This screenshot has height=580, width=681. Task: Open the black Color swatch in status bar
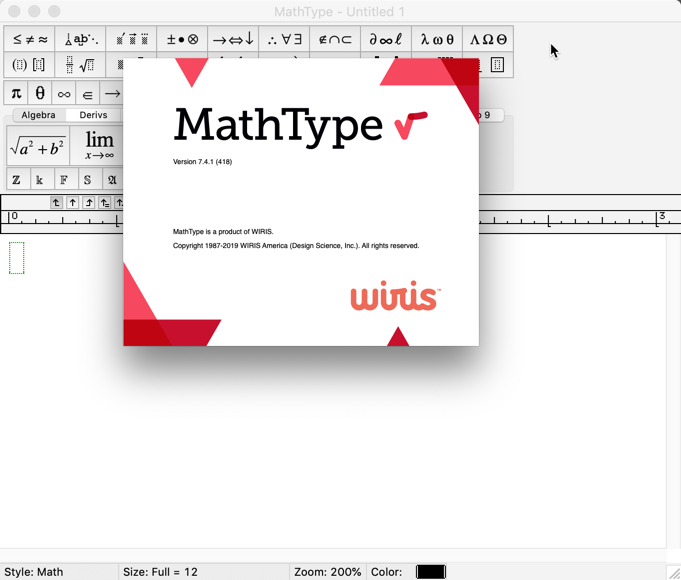coord(431,572)
